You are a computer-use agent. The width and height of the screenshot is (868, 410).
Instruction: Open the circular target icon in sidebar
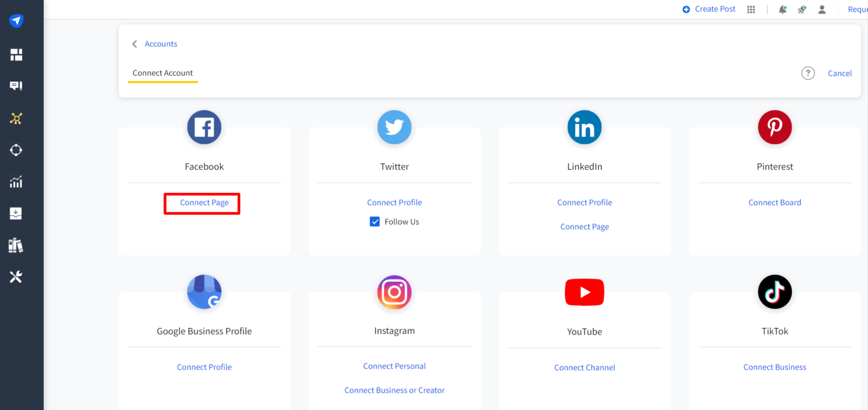(x=16, y=150)
